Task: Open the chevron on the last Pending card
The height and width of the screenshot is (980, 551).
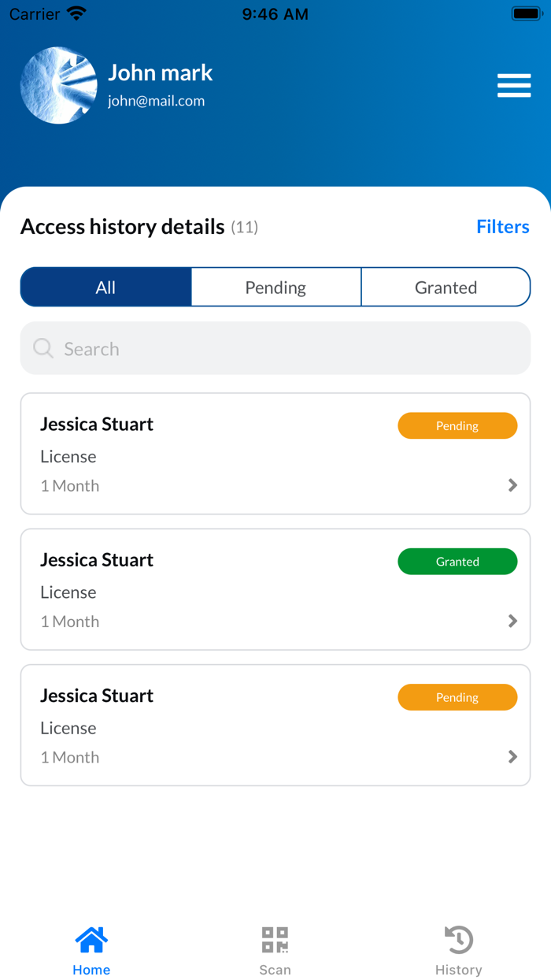Action: 512,757
